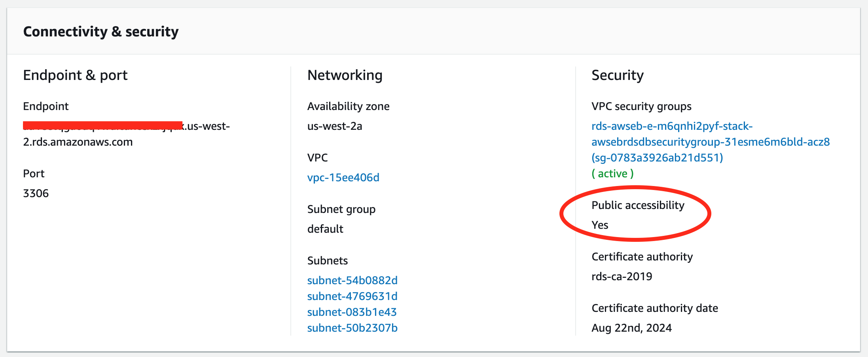The width and height of the screenshot is (868, 357).
Task: Click the rds-ca-2019 certificate authority value
Action: point(622,276)
